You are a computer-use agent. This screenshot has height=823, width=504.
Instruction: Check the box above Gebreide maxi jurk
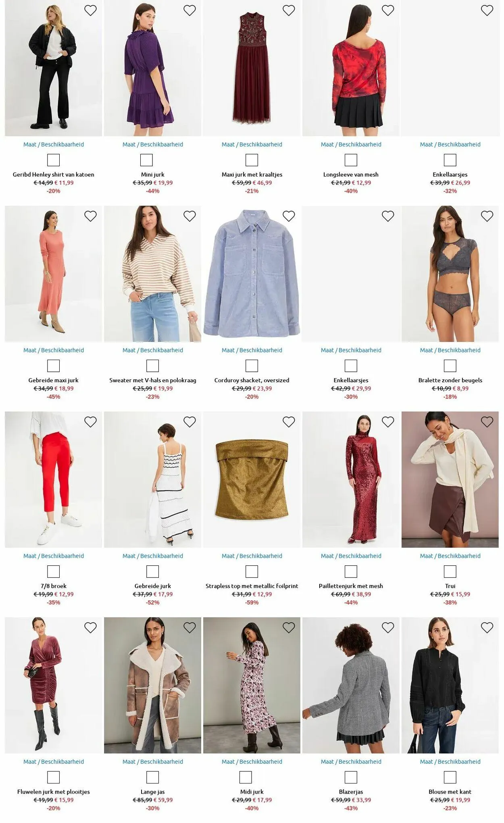point(54,366)
